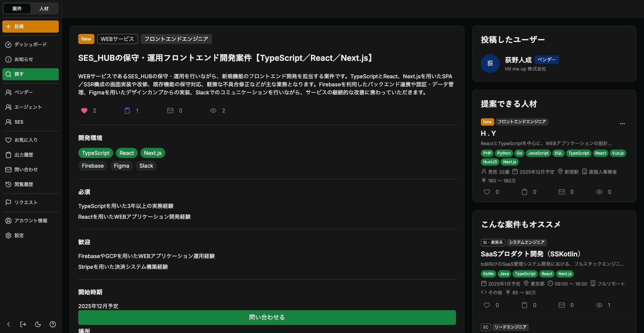Toggle dark mode with the moon icon
The width and height of the screenshot is (644, 333).
coord(38,324)
